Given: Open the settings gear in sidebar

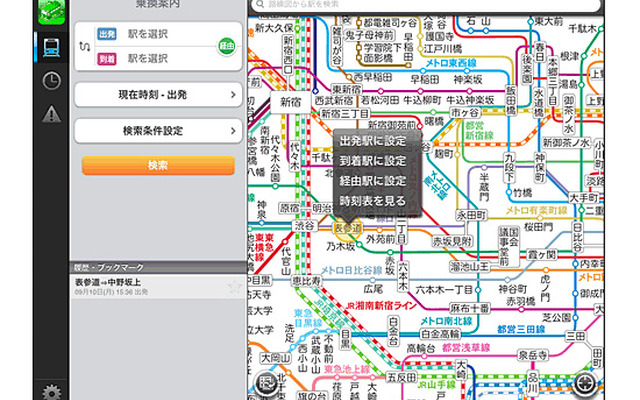Looking at the screenshot, I should (x=52, y=392).
